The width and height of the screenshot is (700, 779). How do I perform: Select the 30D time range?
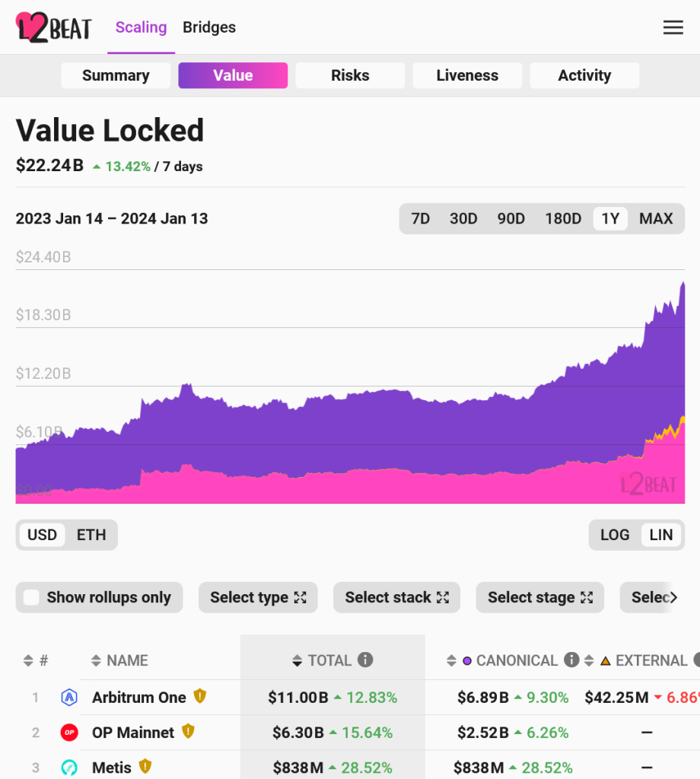463,218
